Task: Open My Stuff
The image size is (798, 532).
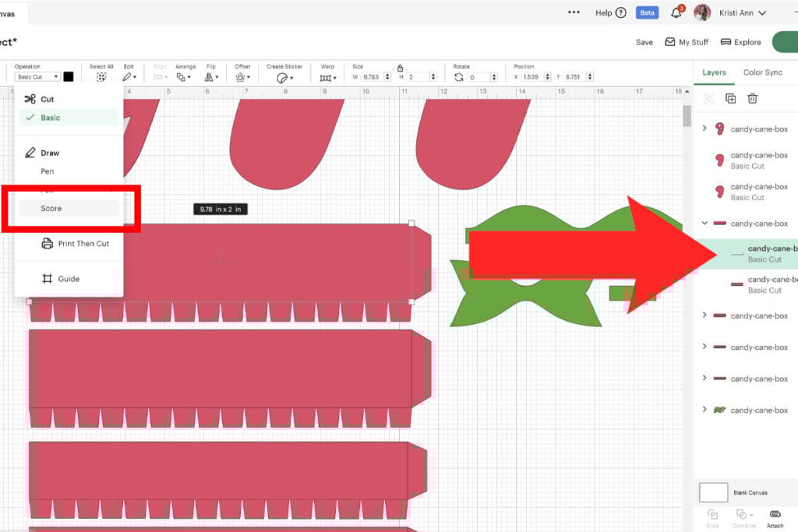Action: [x=687, y=42]
